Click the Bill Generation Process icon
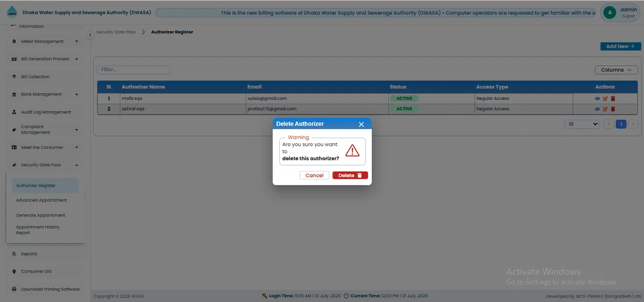644x302 pixels. (x=14, y=59)
